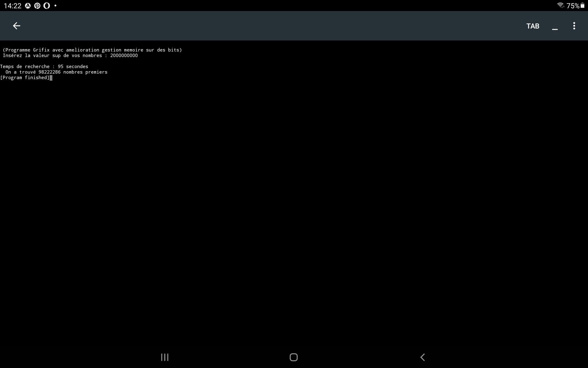Tap the "[Program finished]" text

[25, 78]
